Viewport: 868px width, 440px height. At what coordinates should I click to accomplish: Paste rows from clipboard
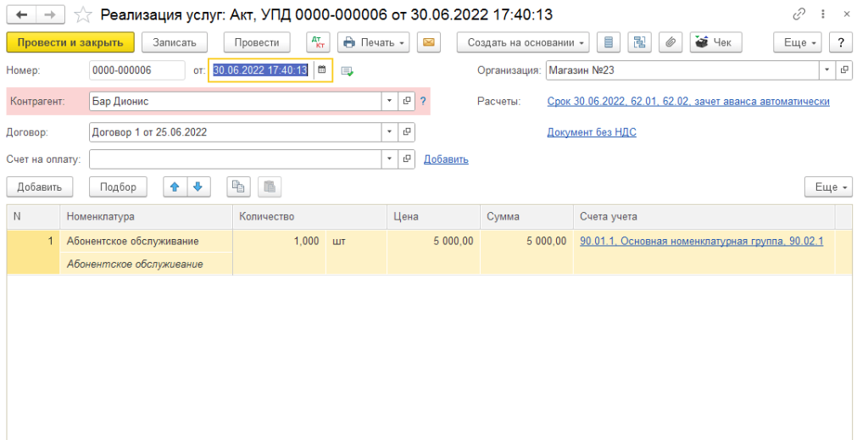(x=270, y=187)
